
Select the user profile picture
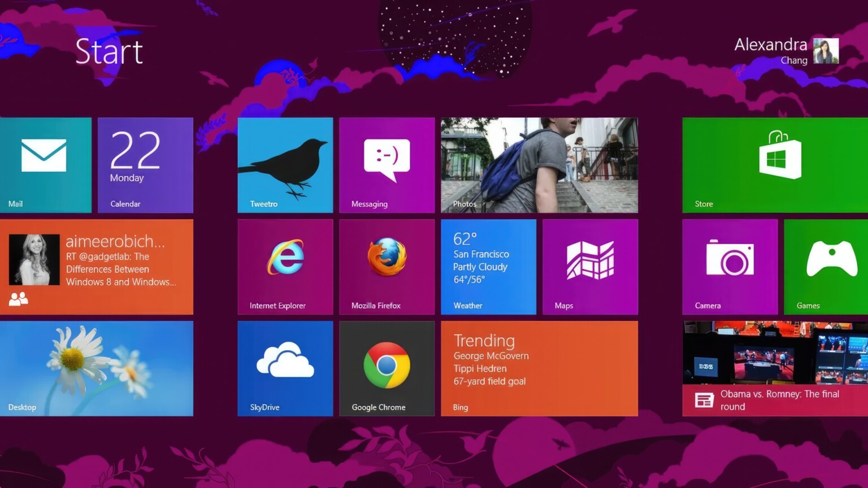coord(825,52)
